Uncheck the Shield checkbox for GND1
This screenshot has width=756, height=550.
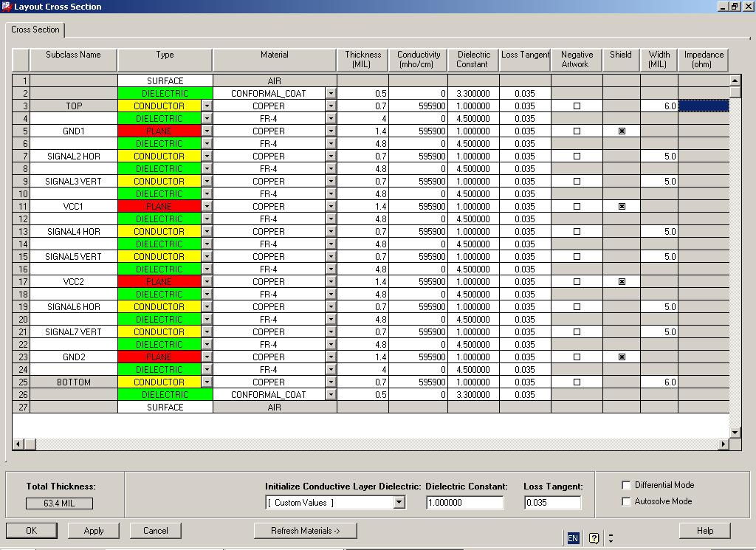[x=622, y=131]
